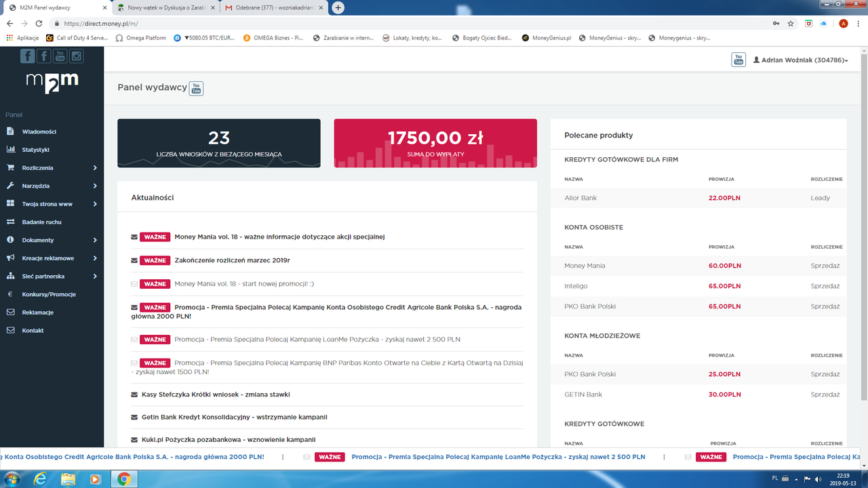Image resolution: width=868 pixels, height=488 pixels.
Task: Open news Zakończenie rozliczeń marzec 2019r
Action: (x=232, y=260)
